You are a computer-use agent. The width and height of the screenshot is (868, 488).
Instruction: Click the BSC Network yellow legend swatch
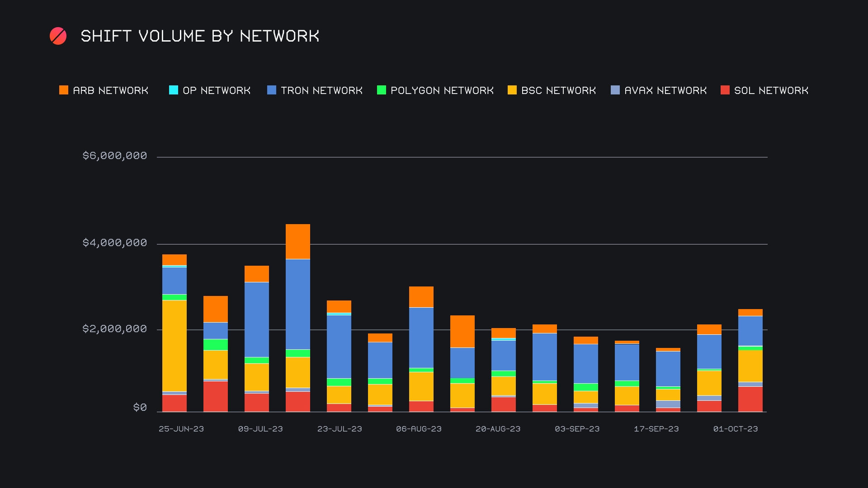pyautogui.click(x=512, y=90)
